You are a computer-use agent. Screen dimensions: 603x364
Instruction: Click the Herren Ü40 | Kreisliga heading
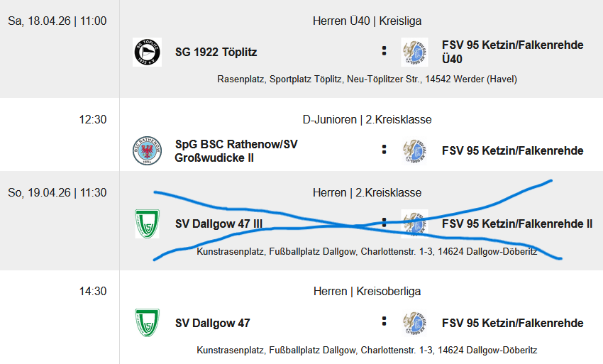[x=367, y=21]
